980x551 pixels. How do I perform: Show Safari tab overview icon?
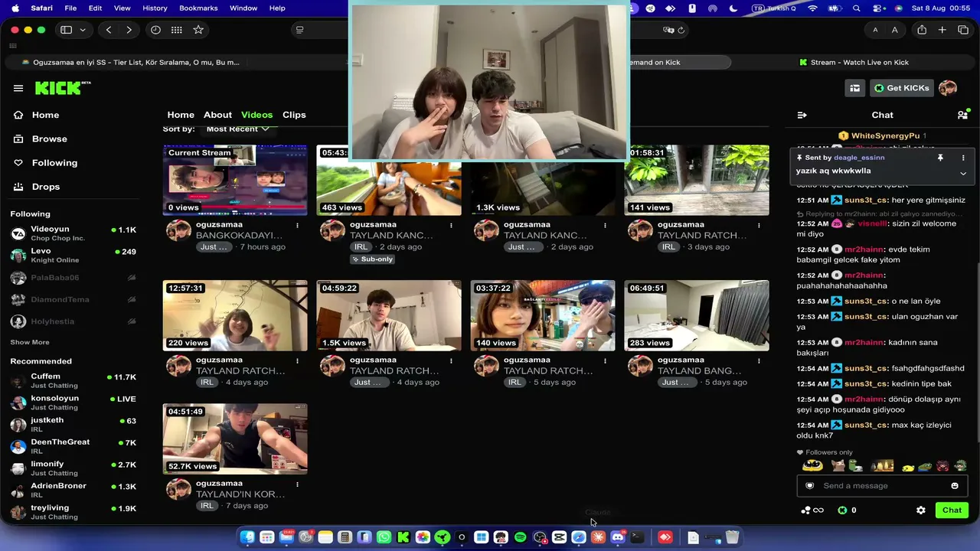963,30
